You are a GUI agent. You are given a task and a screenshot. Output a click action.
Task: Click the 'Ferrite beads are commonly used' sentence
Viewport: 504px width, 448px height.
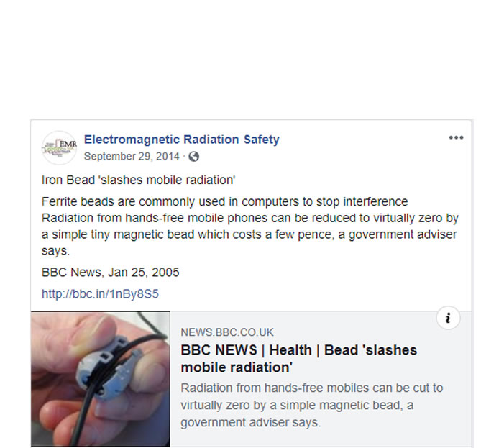pyautogui.click(x=224, y=201)
